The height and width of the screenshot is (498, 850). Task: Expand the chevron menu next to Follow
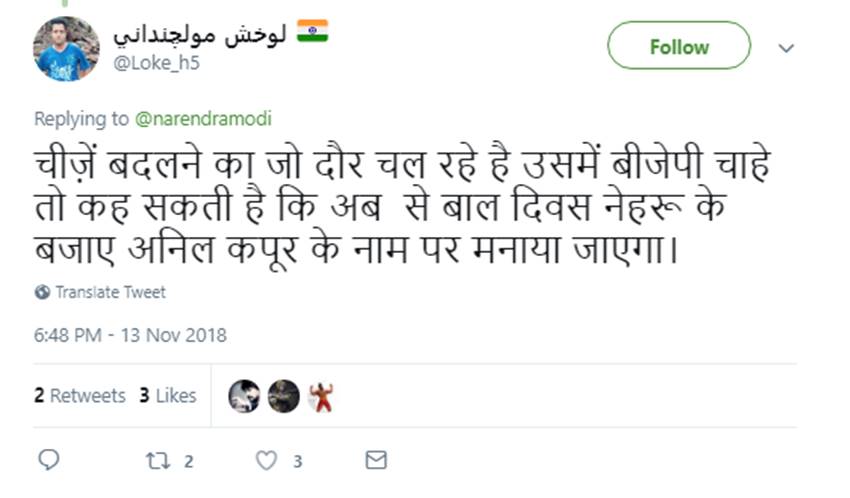[x=786, y=48]
